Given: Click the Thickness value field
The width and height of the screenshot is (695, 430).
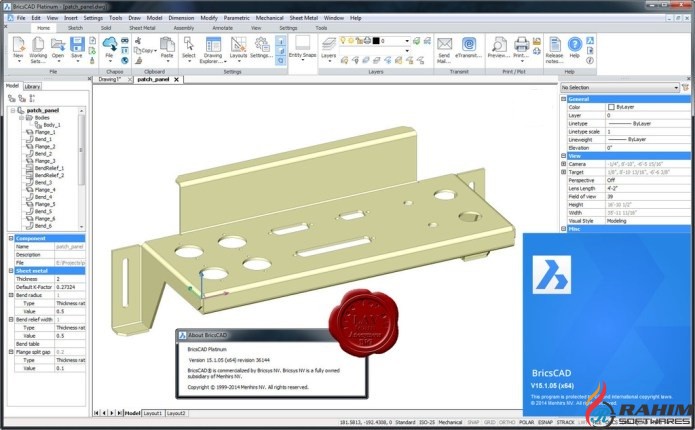Looking at the screenshot, I should pos(70,279).
